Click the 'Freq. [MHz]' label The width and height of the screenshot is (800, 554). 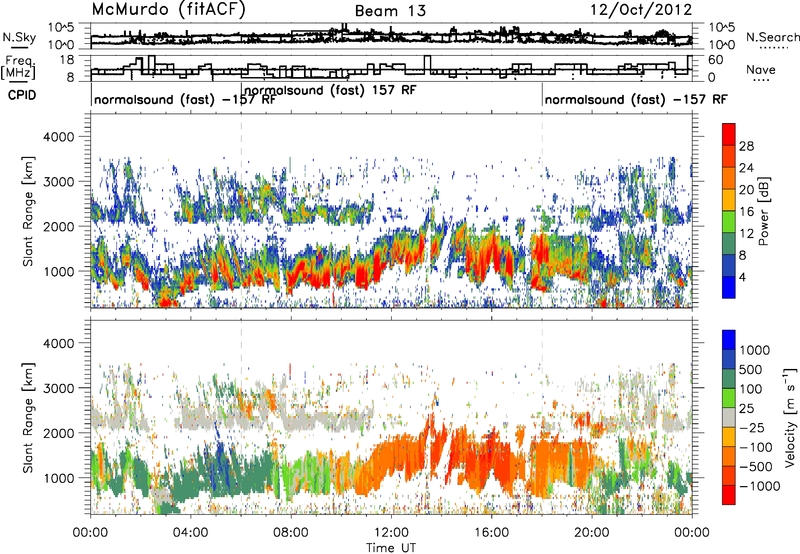[x=19, y=68]
